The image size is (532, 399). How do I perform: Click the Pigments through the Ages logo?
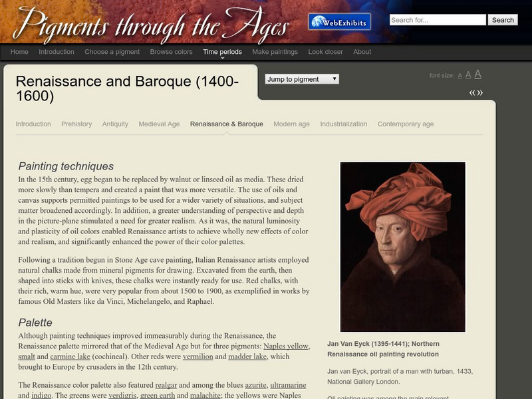[152, 24]
